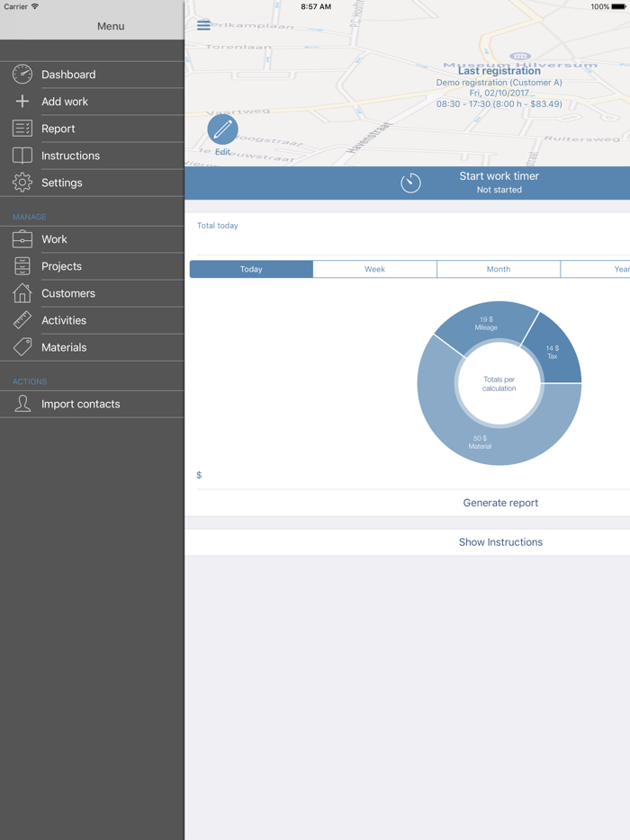630x840 pixels.
Task: Tap the Fri, 02/10/2017 date text
Action: [x=499, y=94]
